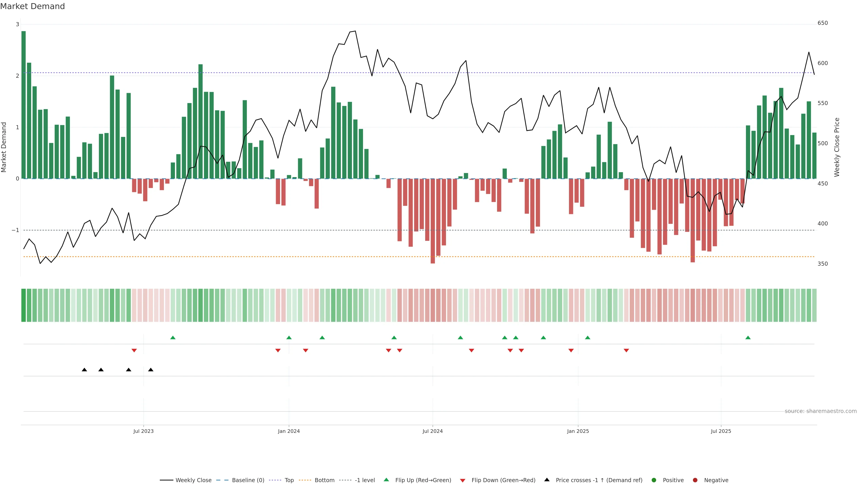Hide the Top dotted line series
Image resolution: width=868 pixels, height=488 pixels.
point(289,480)
